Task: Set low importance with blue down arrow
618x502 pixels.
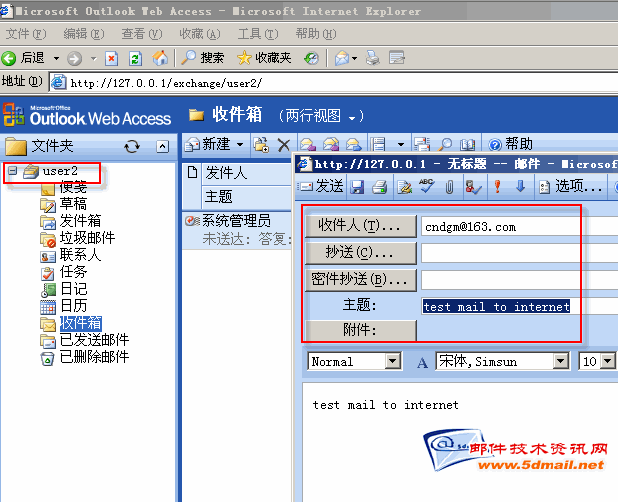Action: (x=520, y=186)
